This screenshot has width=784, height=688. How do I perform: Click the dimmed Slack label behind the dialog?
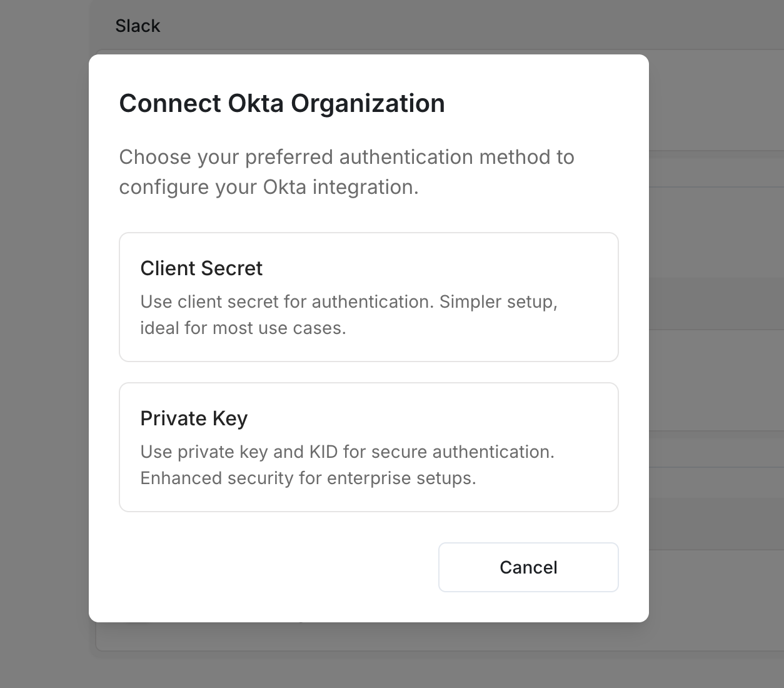tap(138, 26)
